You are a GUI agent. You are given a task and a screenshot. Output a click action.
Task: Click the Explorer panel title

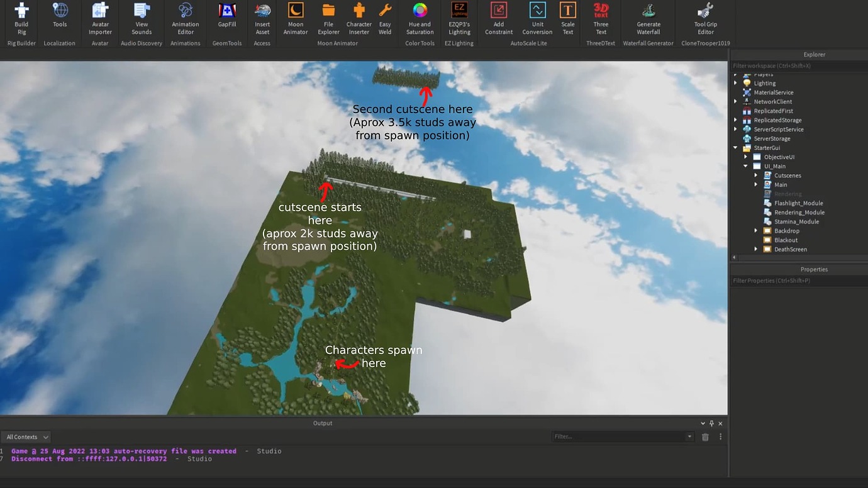tap(814, 55)
